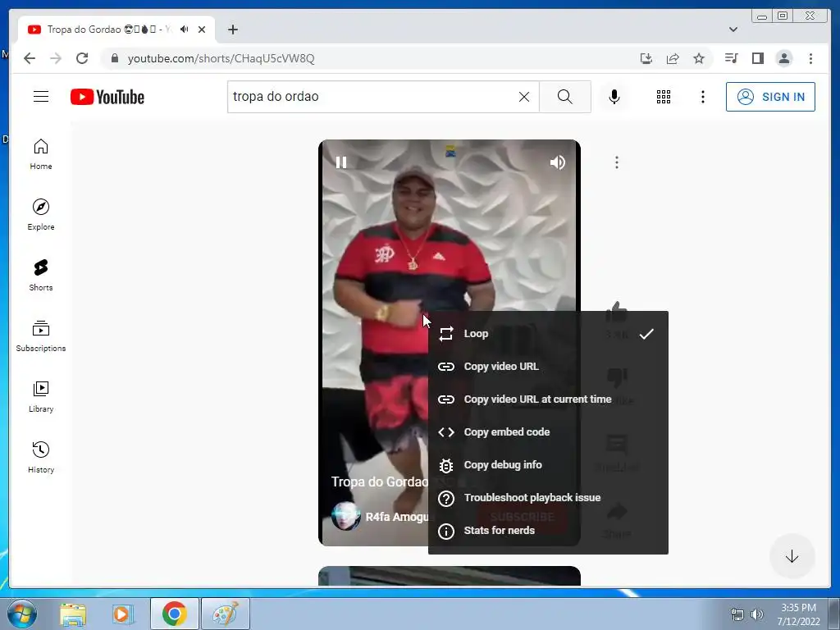840x630 pixels.
Task: Start voice search with the microphone
Action: click(x=614, y=97)
